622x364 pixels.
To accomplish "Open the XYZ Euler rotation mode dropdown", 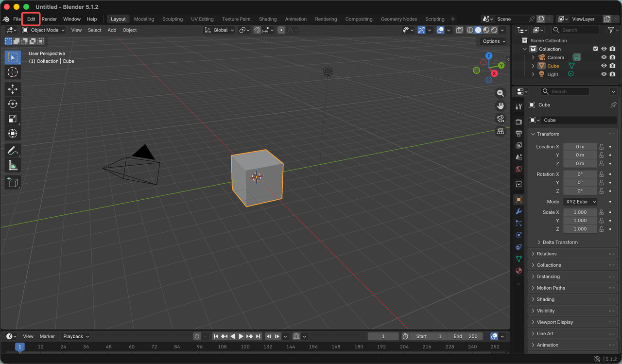I will (x=580, y=202).
